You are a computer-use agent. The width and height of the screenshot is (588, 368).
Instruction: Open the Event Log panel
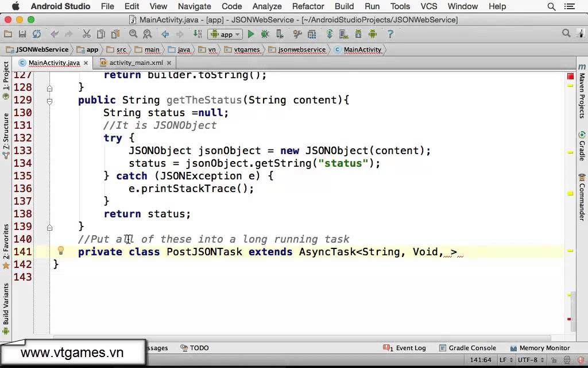pos(405,348)
